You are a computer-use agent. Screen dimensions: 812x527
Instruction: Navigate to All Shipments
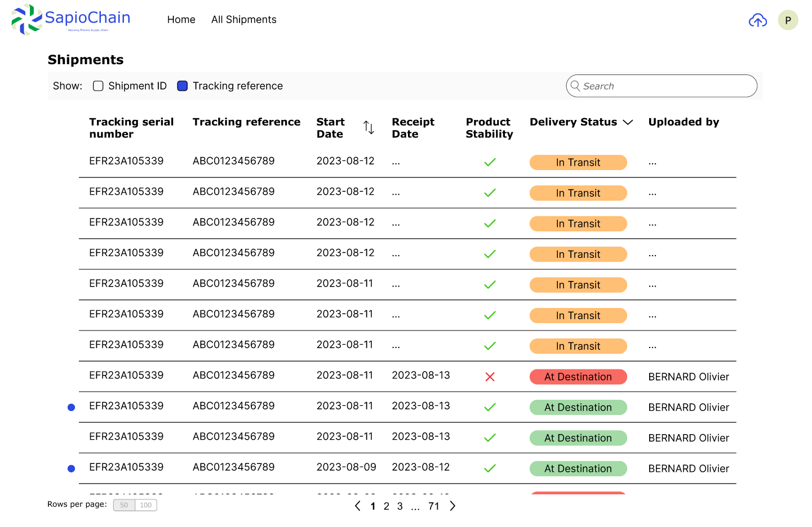243,20
